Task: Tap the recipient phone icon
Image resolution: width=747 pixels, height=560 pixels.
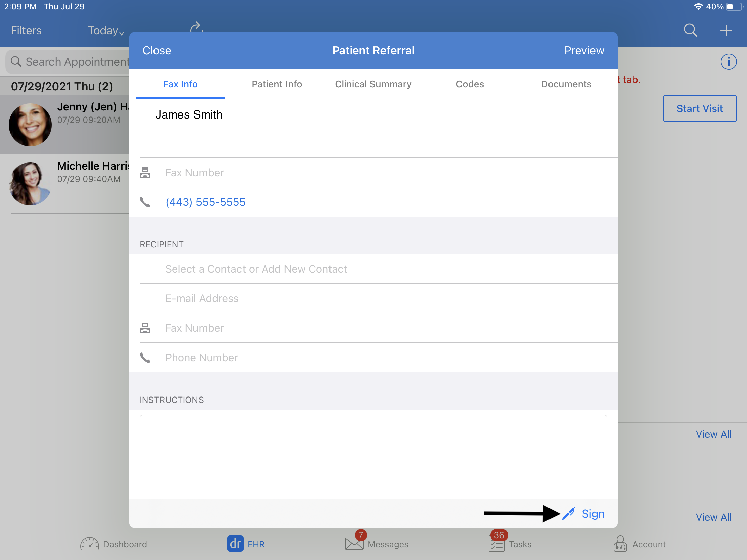Action: click(x=145, y=358)
